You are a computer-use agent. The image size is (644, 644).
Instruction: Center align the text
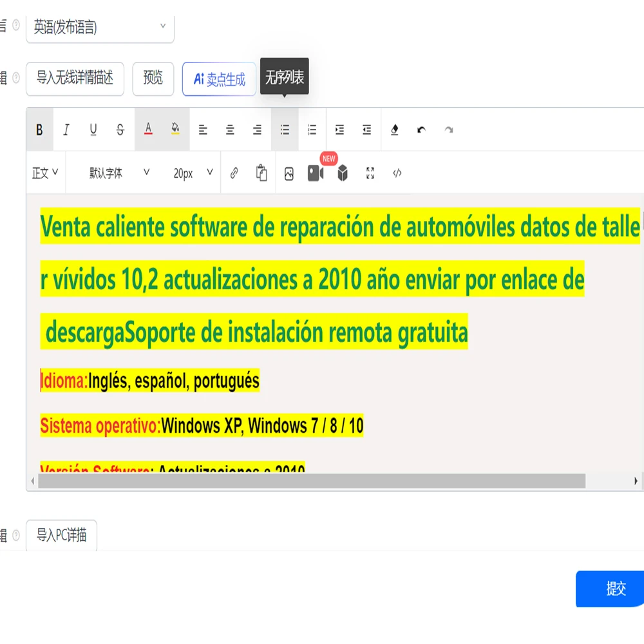230,129
